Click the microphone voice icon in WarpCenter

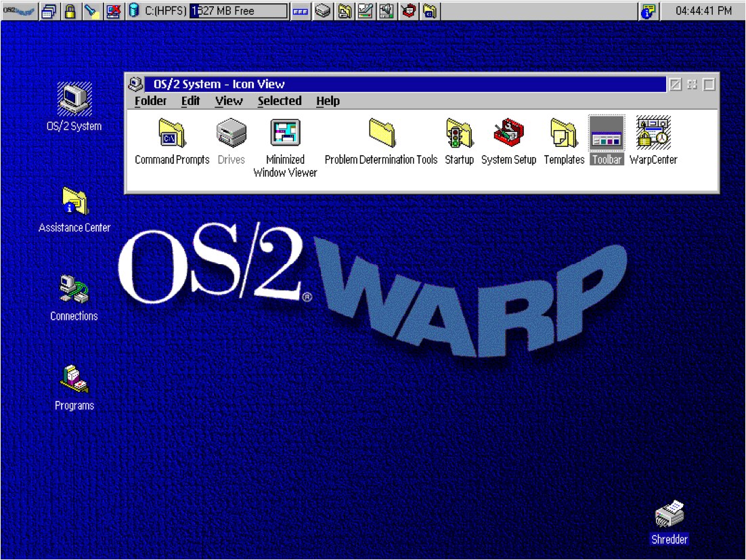click(x=366, y=10)
